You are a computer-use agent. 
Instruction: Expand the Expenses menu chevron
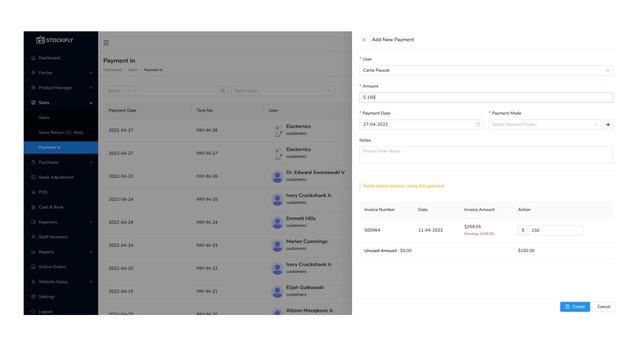91,222
